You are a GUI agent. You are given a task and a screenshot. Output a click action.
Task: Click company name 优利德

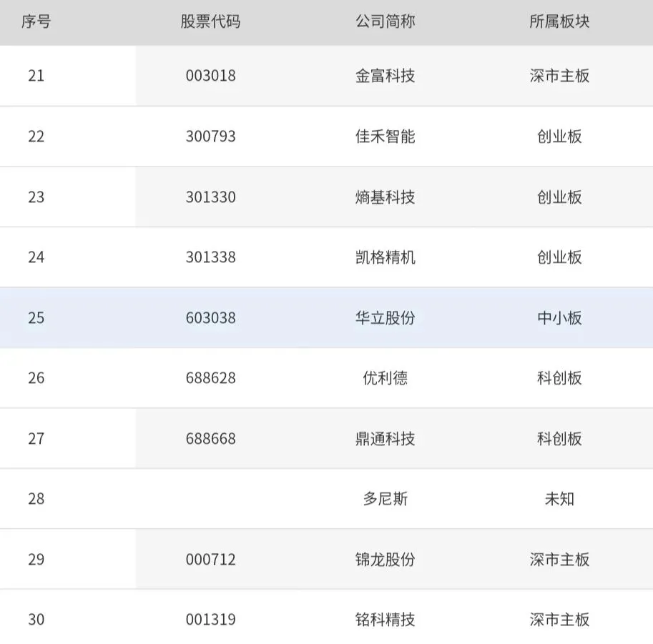click(x=386, y=378)
